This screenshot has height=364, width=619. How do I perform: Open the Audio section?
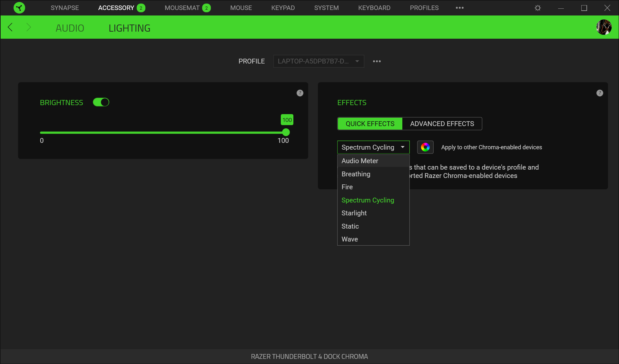pyautogui.click(x=70, y=28)
